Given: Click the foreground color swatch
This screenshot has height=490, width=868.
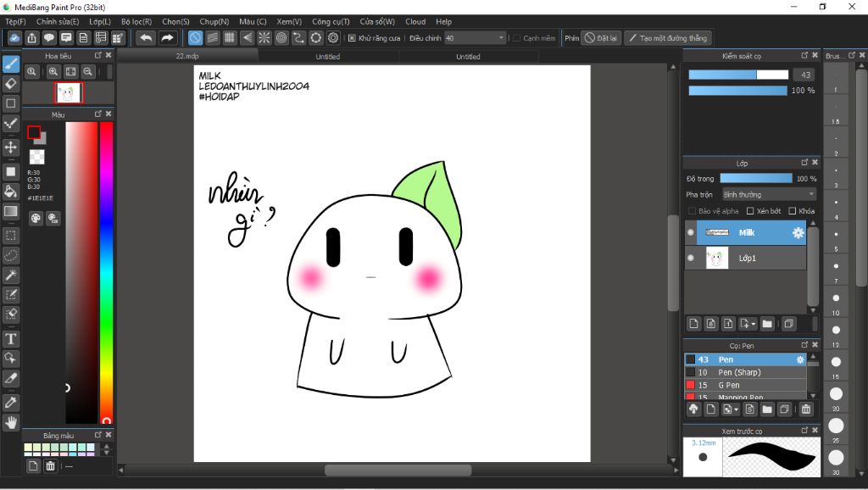Looking at the screenshot, I should click(34, 132).
